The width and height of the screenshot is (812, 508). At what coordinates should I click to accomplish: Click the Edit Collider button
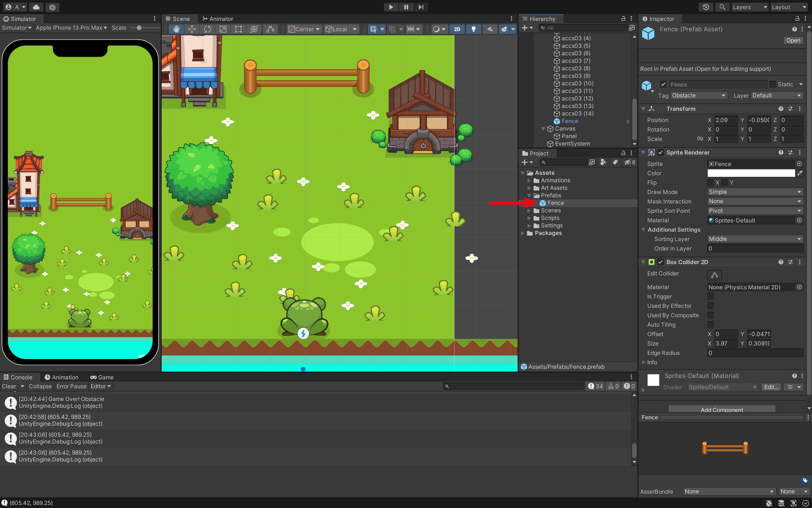coord(714,275)
